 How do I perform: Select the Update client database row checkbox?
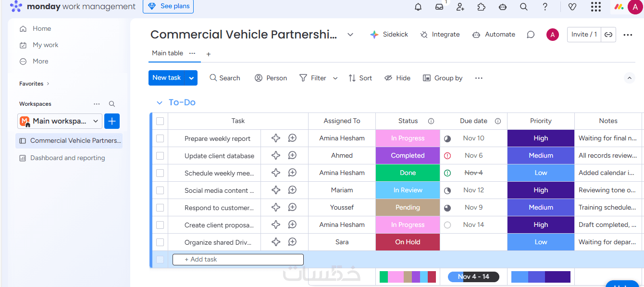160,156
